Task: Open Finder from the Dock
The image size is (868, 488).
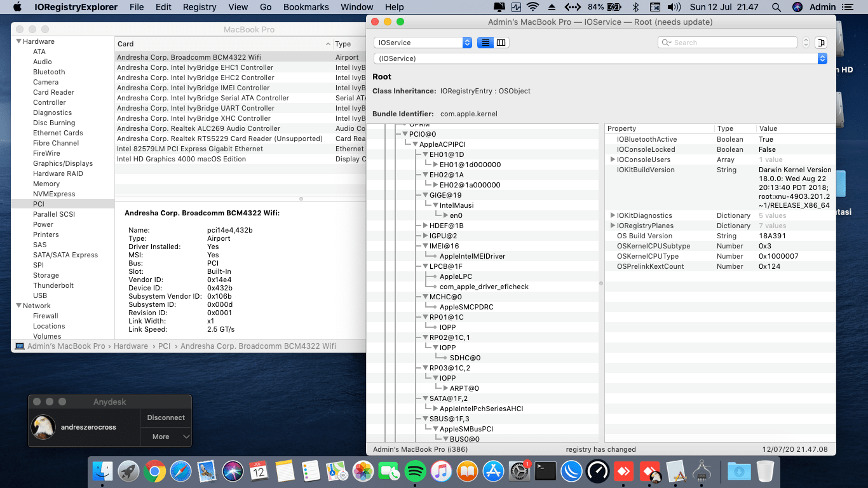Action: 102,471
